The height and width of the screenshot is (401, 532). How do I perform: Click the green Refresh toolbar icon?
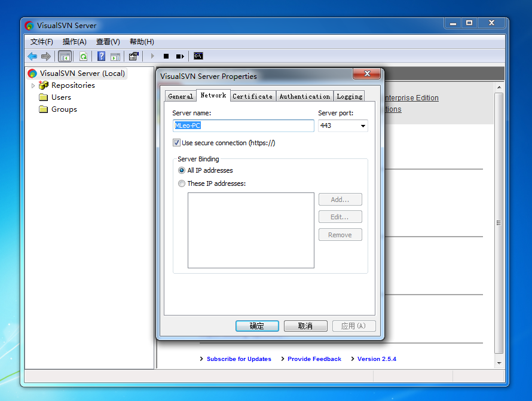[x=84, y=56]
